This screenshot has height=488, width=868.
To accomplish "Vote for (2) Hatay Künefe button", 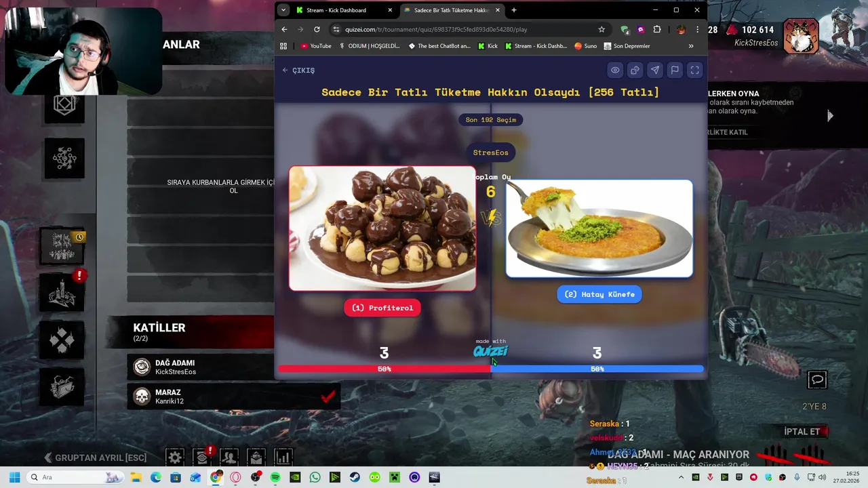I will (599, 294).
